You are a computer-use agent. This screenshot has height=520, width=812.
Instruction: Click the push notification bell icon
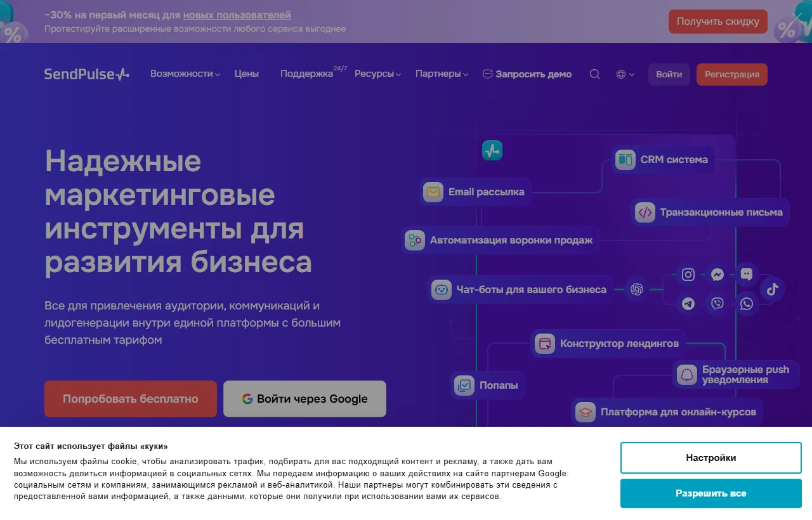click(x=687, y=375)
